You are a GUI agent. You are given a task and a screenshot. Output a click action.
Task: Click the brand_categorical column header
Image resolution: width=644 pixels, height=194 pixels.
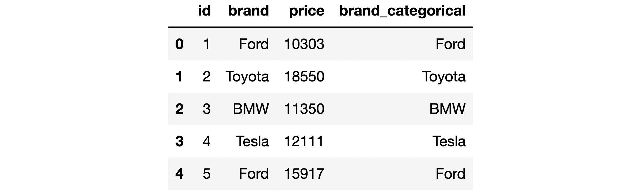(x=402, y=11)
